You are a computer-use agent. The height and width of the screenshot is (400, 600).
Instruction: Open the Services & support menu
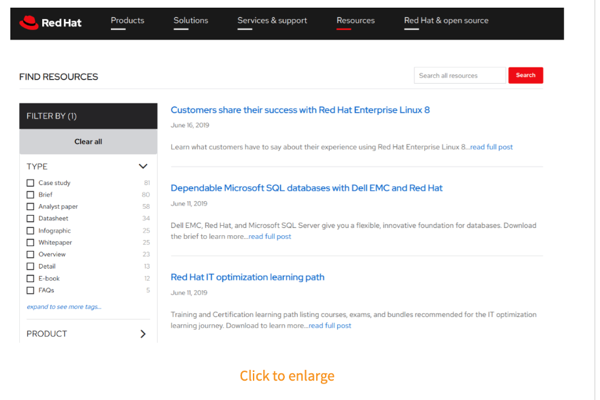272,21
